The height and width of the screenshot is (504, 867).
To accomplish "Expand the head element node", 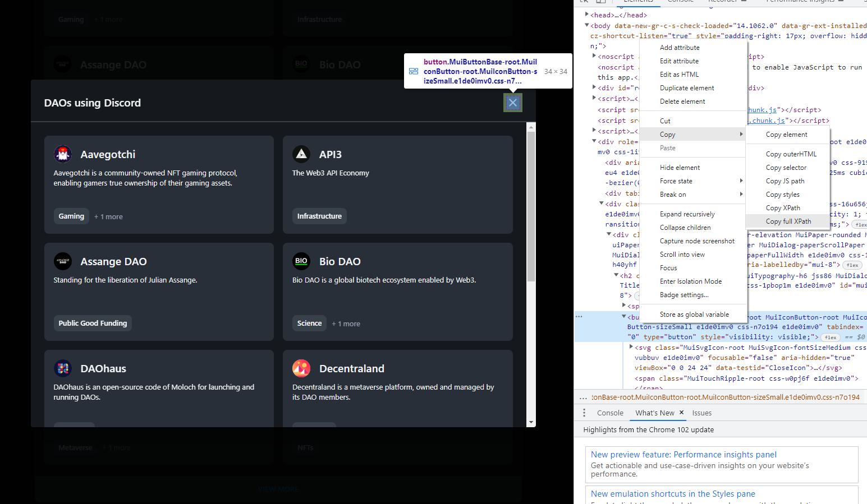I will coord(587,15).
